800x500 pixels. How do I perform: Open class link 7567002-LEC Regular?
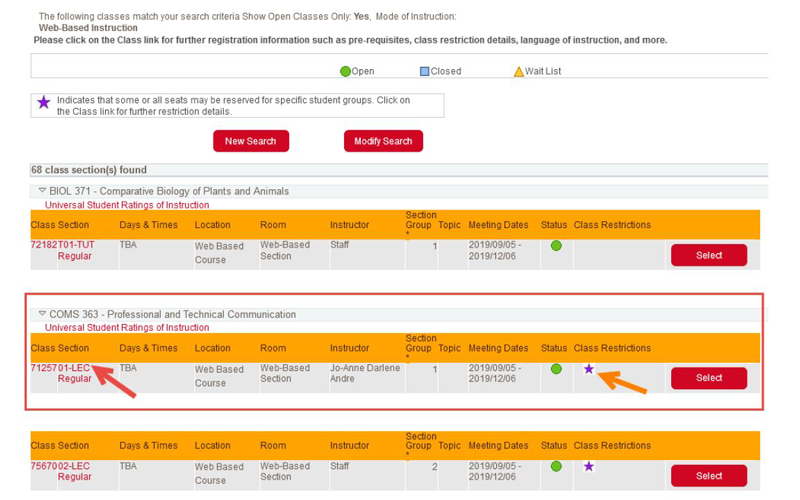pos(61,466)
